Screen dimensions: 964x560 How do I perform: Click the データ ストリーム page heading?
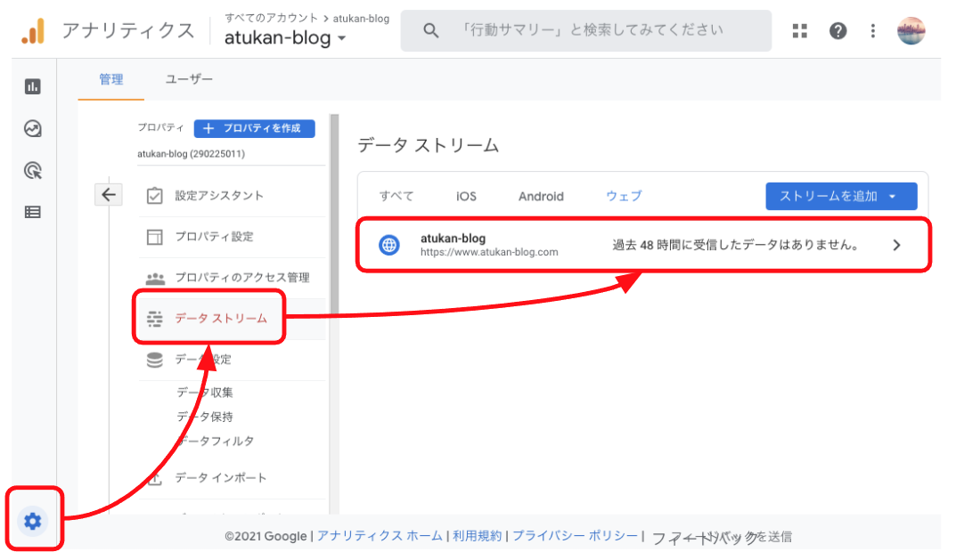428,145
